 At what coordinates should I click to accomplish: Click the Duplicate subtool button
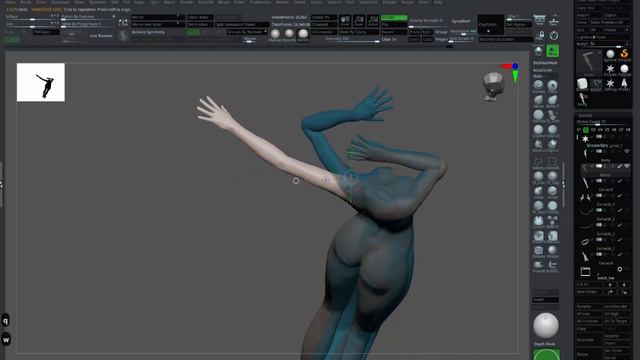589,340
